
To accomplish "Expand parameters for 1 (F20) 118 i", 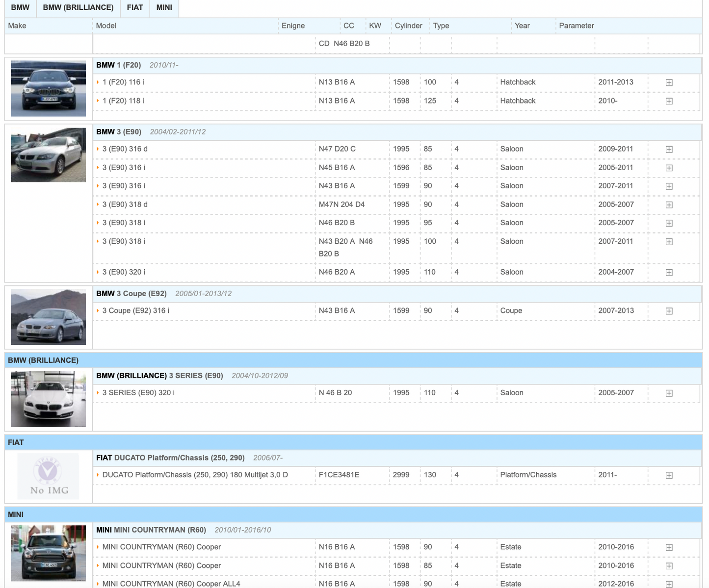I will (x=669, y=101).
